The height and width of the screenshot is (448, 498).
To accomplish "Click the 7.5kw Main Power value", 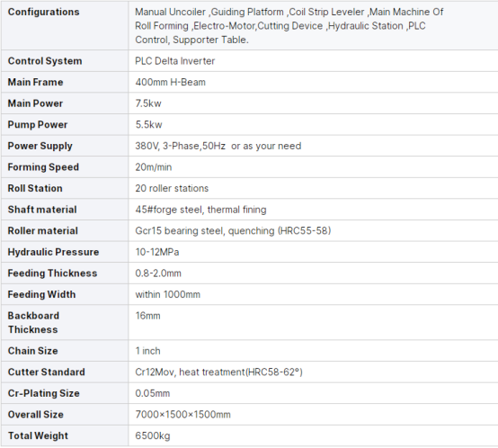I will click(148, 103).
